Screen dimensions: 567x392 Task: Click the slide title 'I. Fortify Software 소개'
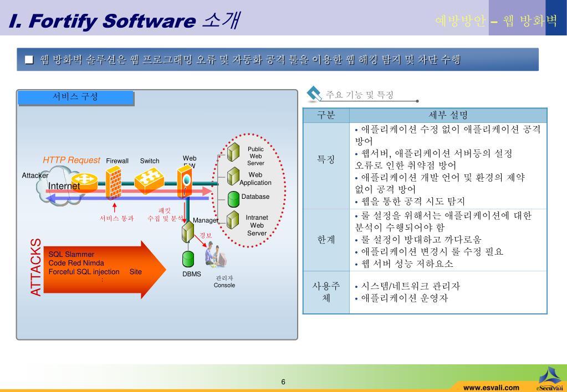(x=124, y=20)
